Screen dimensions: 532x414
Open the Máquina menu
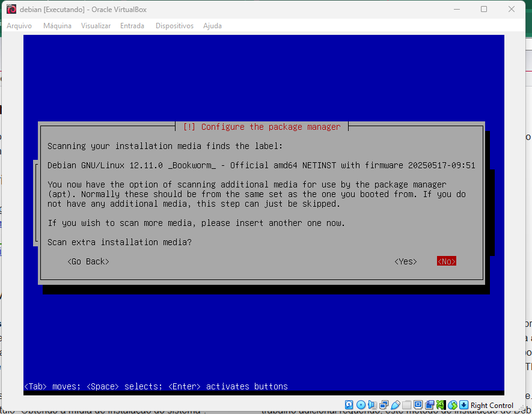(x=57, y=26)
